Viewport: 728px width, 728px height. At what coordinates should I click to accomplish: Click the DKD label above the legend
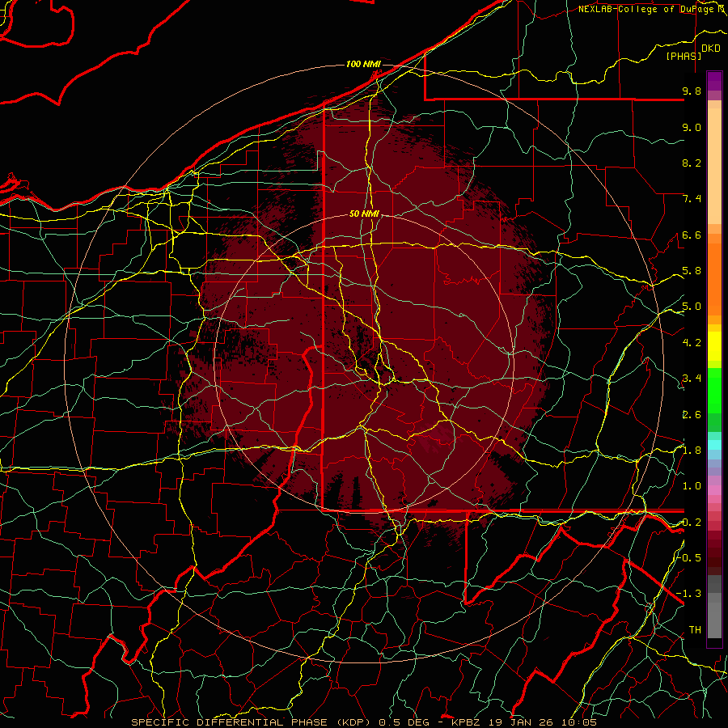711,49
